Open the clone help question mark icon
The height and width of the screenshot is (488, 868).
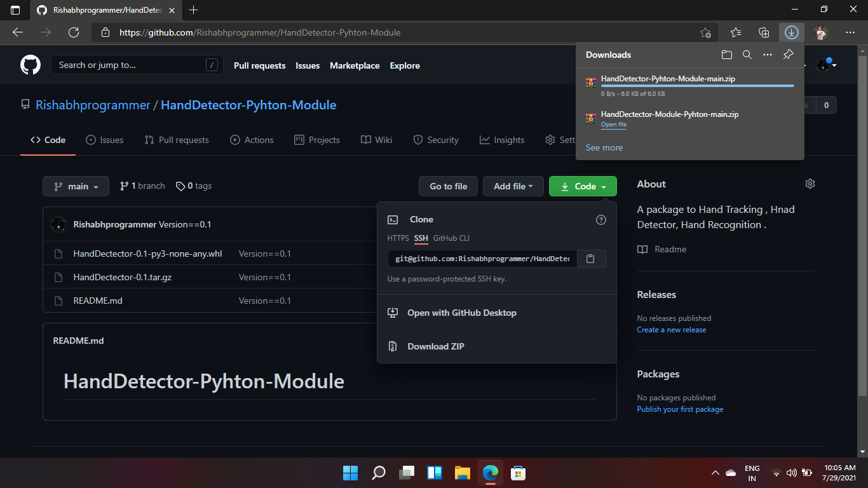[x=601, y=220]
